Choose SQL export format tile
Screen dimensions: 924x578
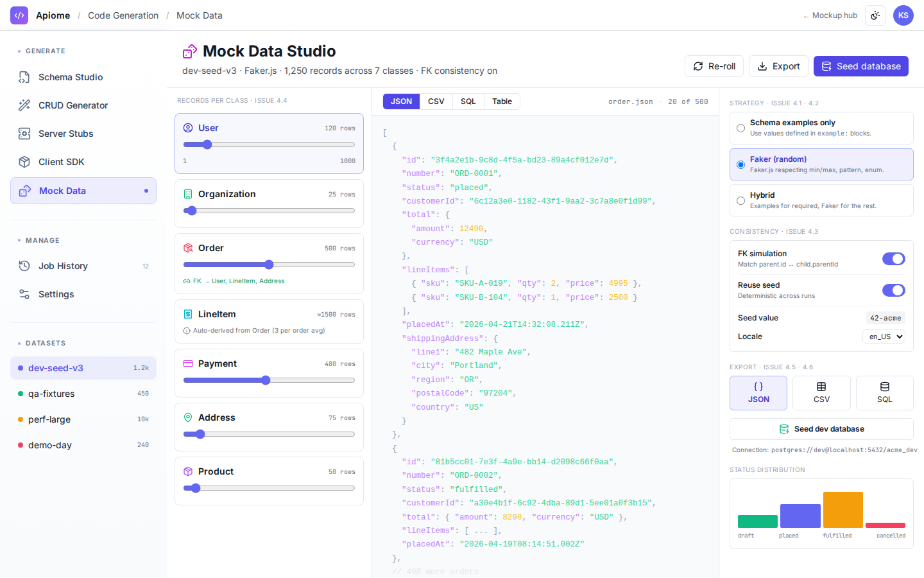(x=884, y=393)
